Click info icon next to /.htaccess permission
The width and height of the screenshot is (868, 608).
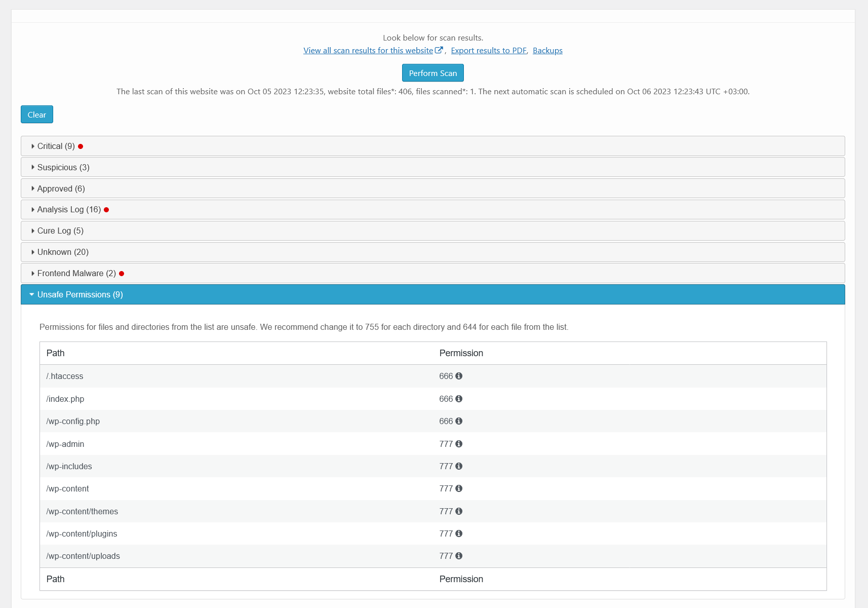pos(459,376)
